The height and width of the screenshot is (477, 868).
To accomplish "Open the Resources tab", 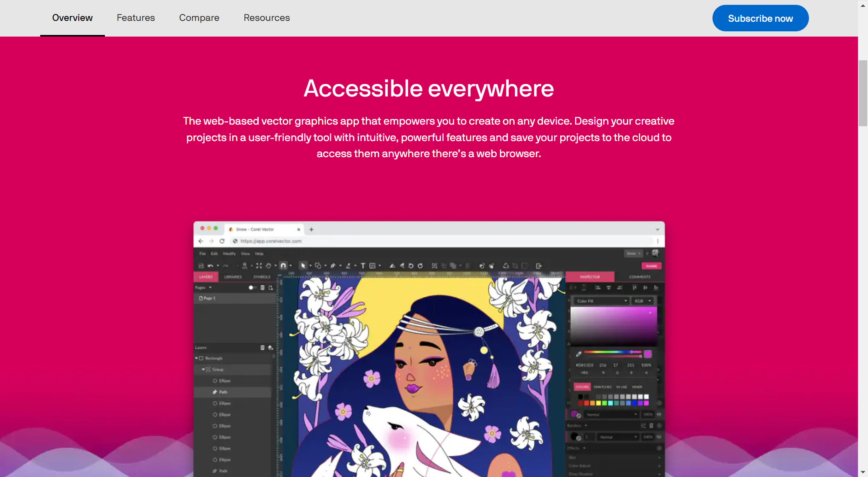I will [267, 18].
